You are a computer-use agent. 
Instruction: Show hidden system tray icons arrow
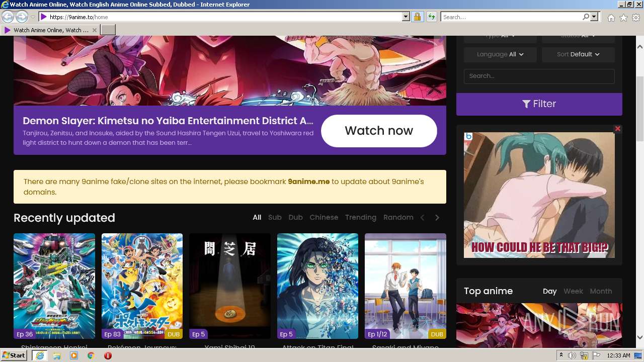[561, 355]
